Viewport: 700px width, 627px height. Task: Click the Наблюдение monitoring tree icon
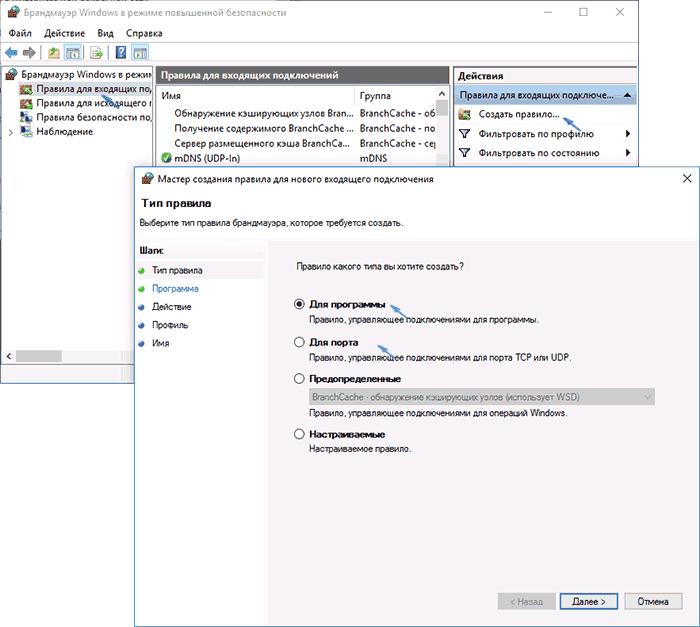(x=26, y=132)
